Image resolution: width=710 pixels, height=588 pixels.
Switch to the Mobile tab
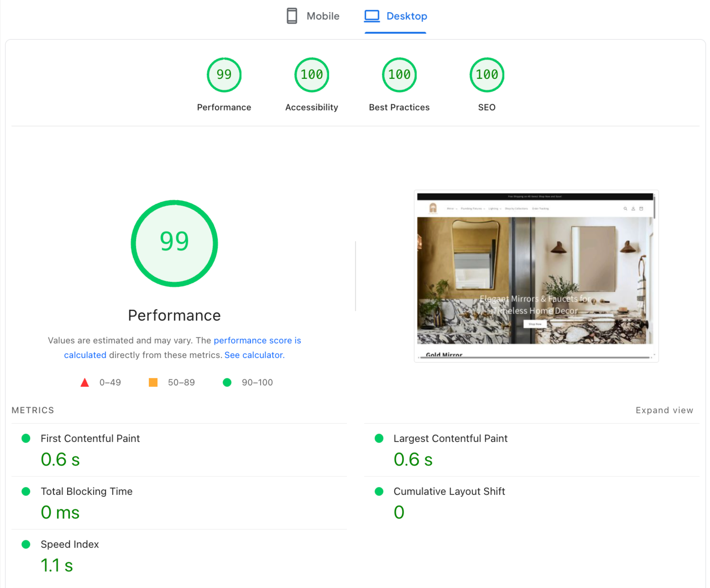323,16
